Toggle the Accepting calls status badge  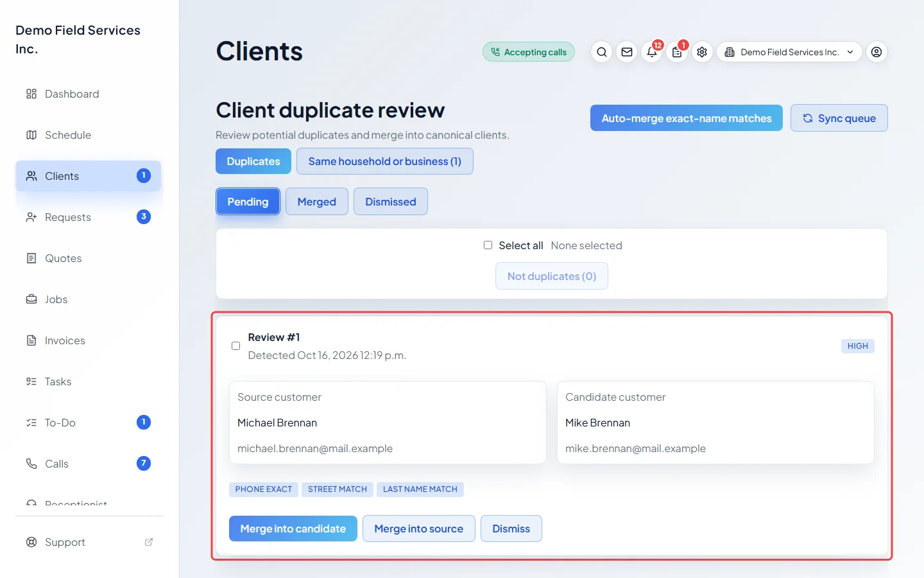pyautogui.click(x=529, y=52)
